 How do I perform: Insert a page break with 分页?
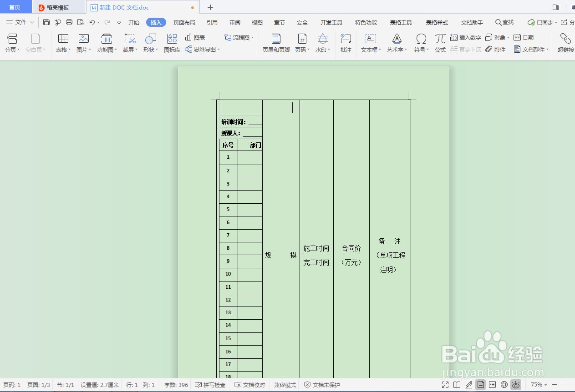click(12, 43)
